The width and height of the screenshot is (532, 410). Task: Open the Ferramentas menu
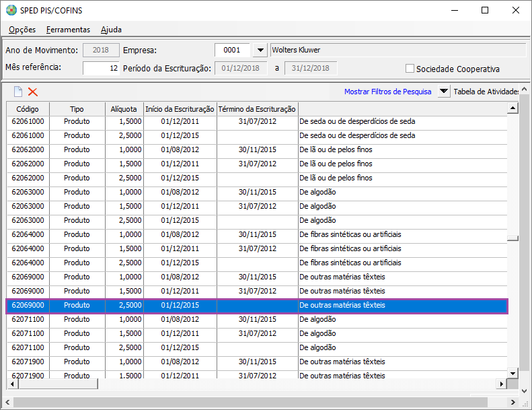[68, 30]
